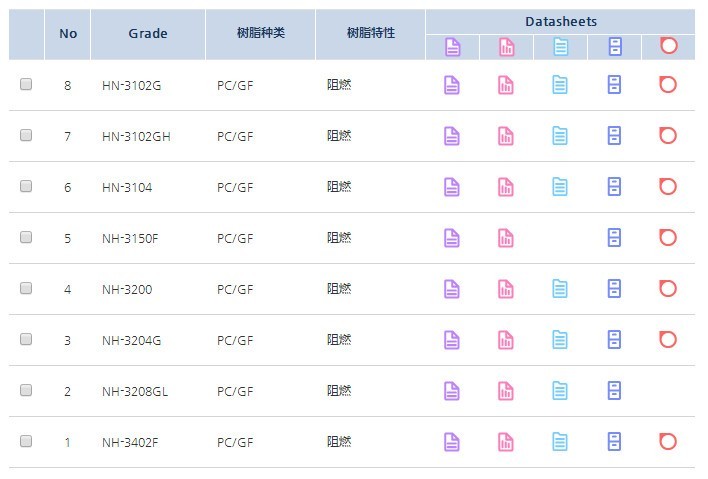The image size is (708, 479).
Task: Click purple document icon in table header
Action: point(452,47)
